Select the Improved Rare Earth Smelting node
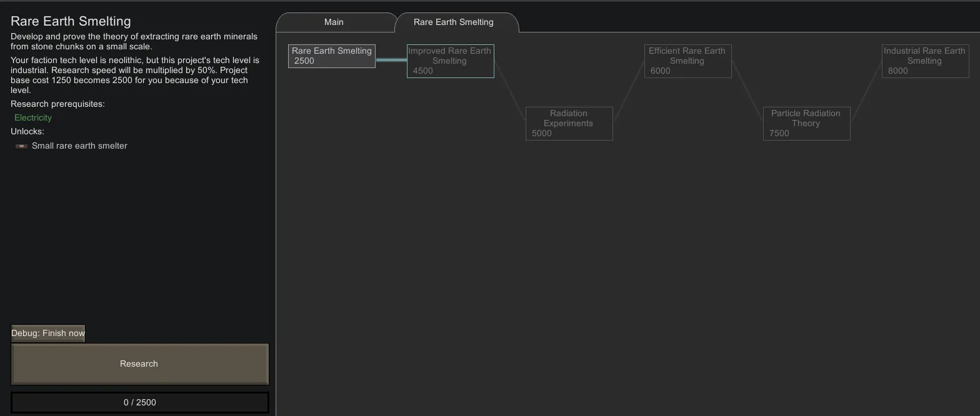 pos(450,61)
